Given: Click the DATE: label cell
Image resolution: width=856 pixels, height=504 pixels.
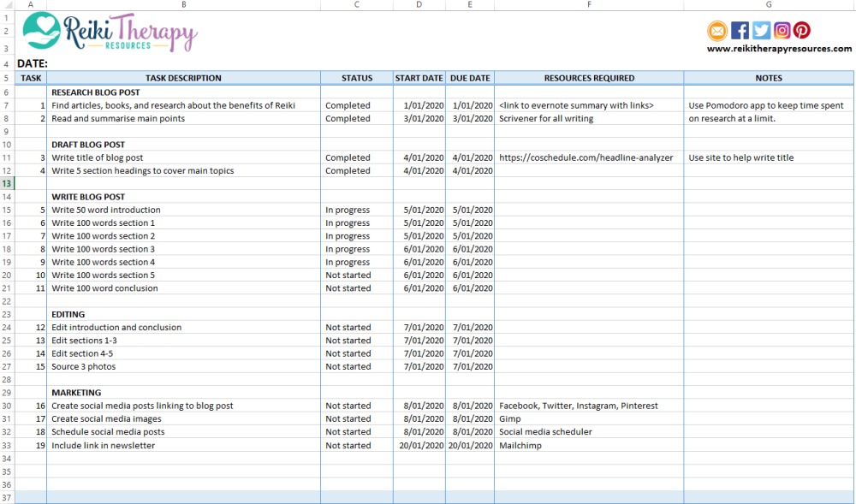Looking at the screenshot, I should tap(33, 64).
